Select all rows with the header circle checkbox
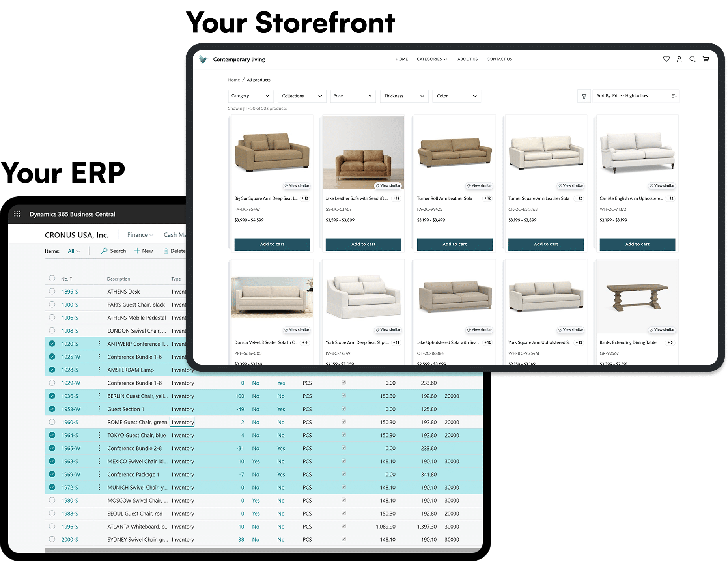This screenshot has height=561, width=728. point(52,278)
